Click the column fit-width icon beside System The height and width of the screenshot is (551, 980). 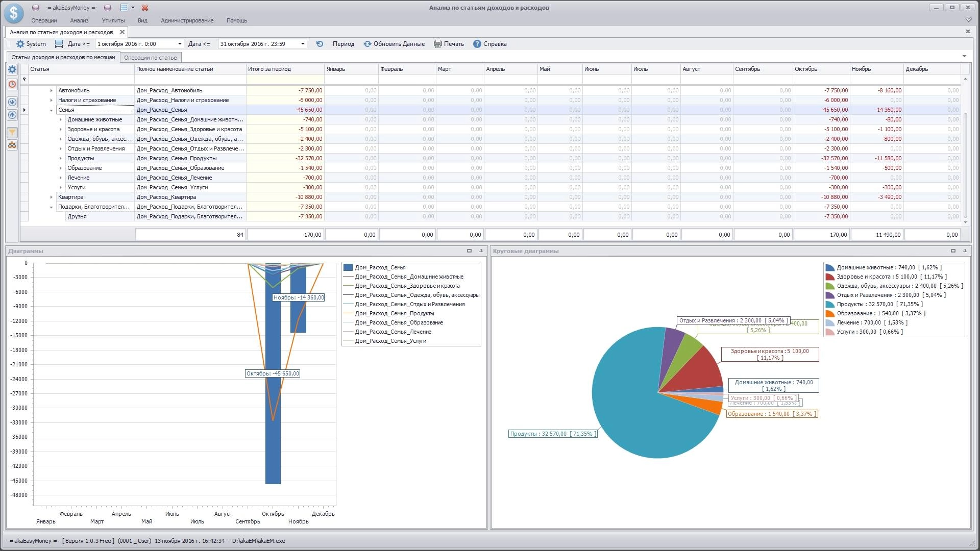tap(59, 44)
